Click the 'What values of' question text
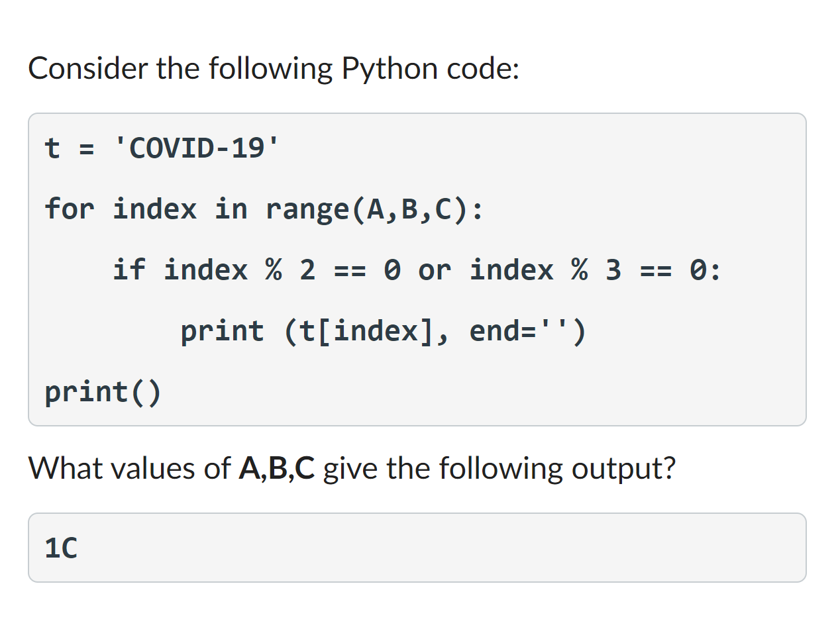The width and height of the screenshot is (840, 639). coord(130,468)
